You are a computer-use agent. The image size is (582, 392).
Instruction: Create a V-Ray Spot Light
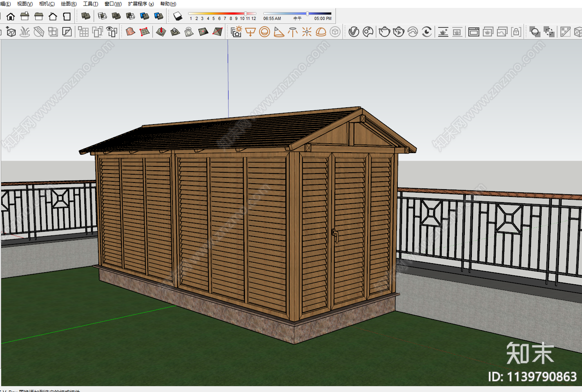pyautogui.click(x=279, y=32)
